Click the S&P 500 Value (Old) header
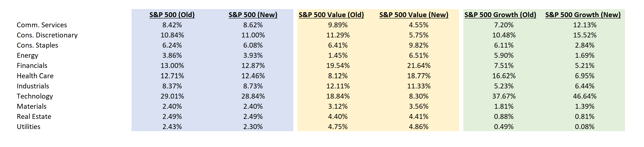The width and height of the screenshot is (644, 147). 331,15
